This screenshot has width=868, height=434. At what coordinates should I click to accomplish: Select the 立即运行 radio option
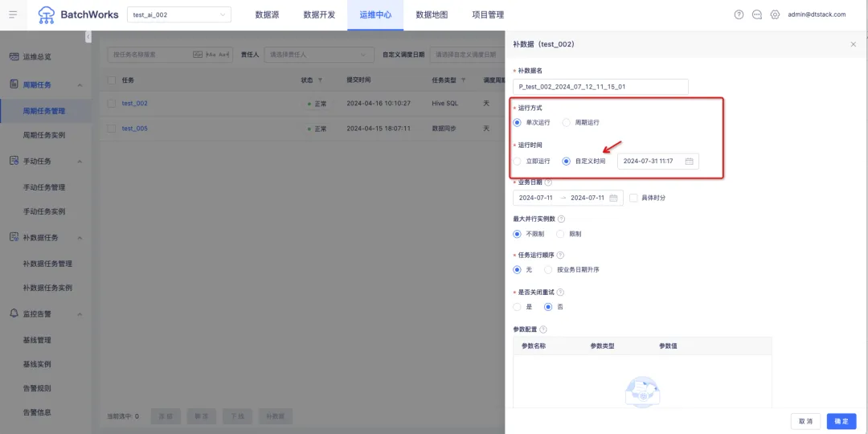[x=517, y=161]
